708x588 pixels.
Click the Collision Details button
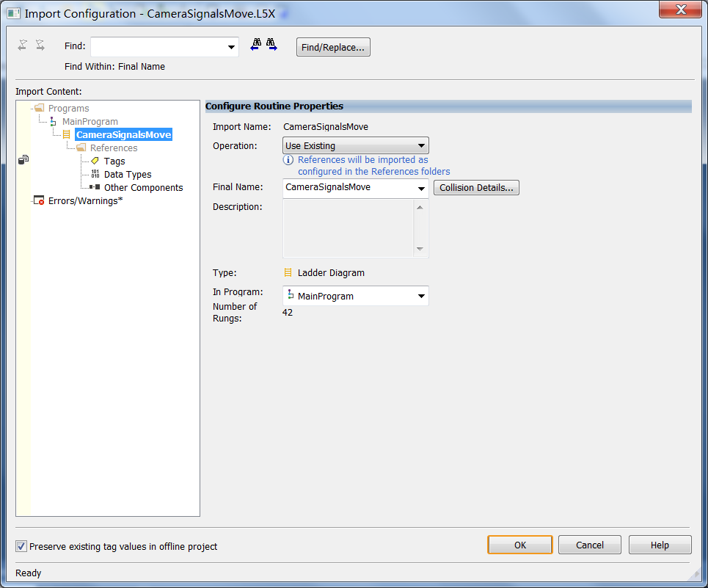(475, 187)
